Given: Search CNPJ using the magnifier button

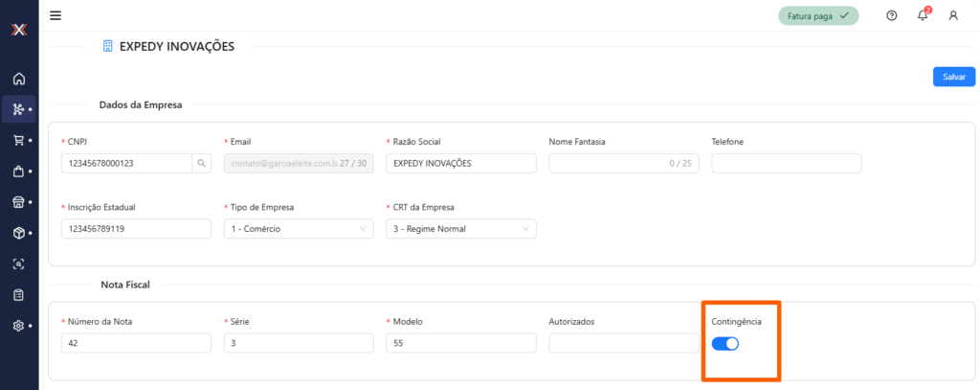Looking at the screenshot, I should 202,164.
